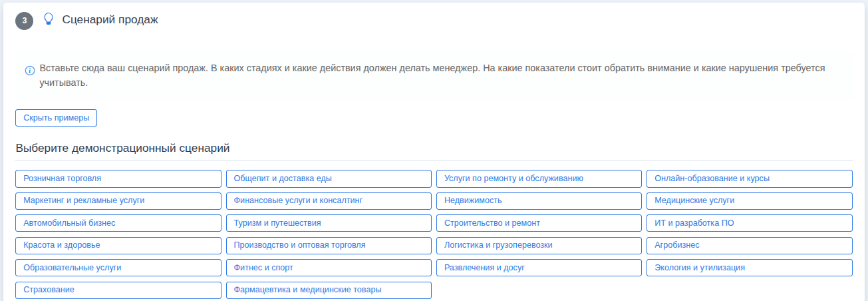
Task: Select Фитнес и спорт scenario
Action: tap(329, 268)
